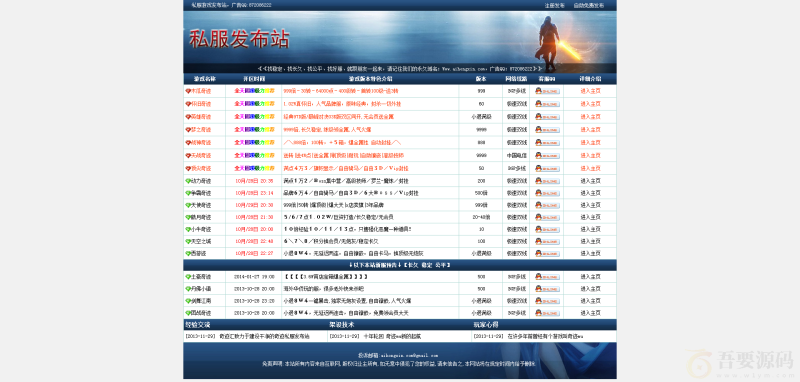The width and height of the screenshot is (800, 382).
Task: Open QQ contact for the 22:48 server row
Action: (x=547, y=241)
